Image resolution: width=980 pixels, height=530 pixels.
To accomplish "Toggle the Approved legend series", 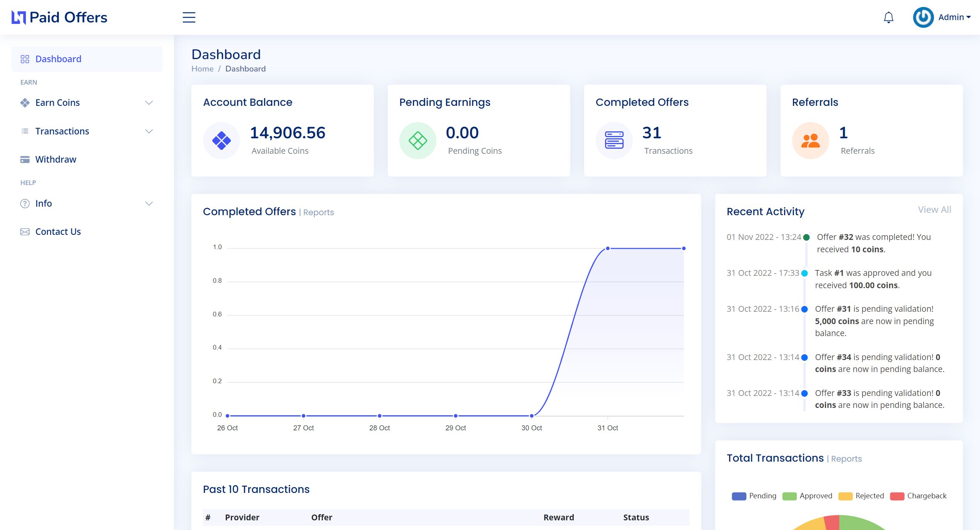I will tap(807, 496).
